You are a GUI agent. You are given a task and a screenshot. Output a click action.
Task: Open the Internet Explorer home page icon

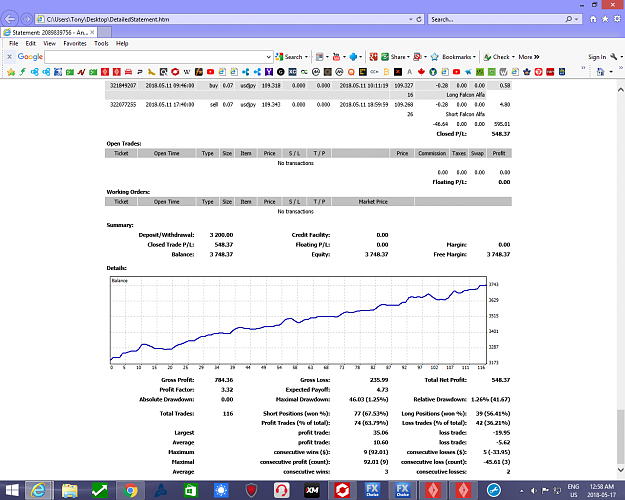(x=593, y=19)
